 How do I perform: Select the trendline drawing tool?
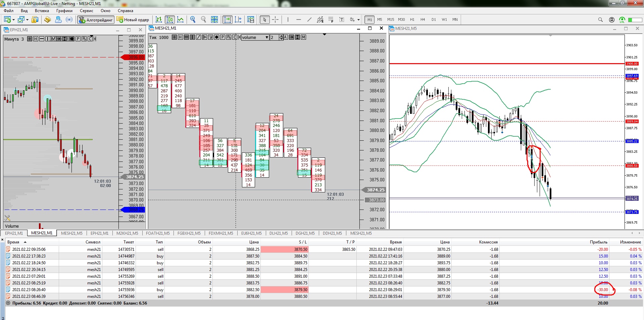[309, 19]
